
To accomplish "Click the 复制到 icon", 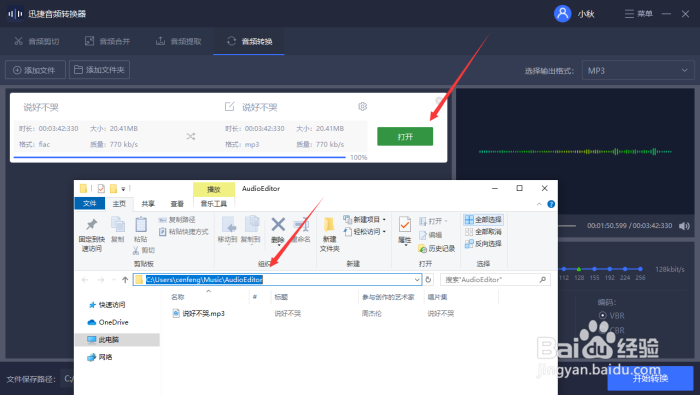I will click(x=251, y=225).
